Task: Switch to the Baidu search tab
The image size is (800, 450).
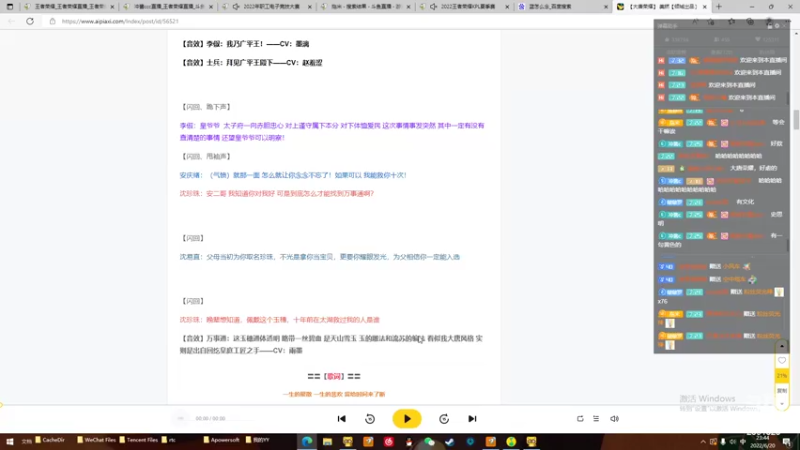Action: pyautogui.click(x=563, y=7)
